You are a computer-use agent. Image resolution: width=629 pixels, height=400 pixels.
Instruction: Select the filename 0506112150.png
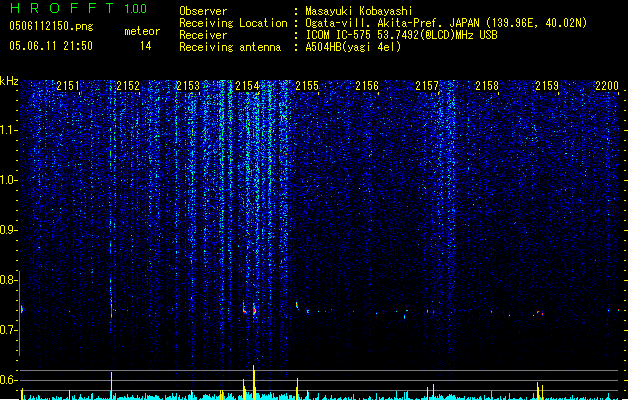51,26
